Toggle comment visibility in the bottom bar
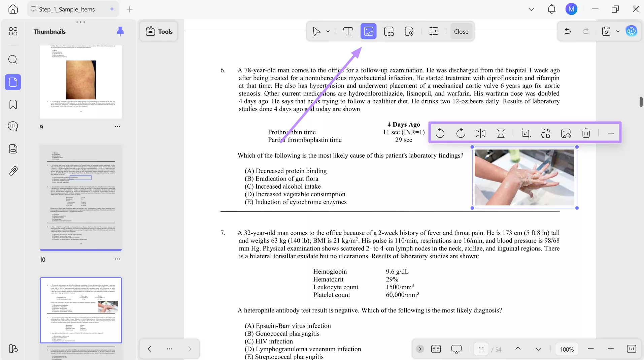644x360 pixels. coord(456,349)
